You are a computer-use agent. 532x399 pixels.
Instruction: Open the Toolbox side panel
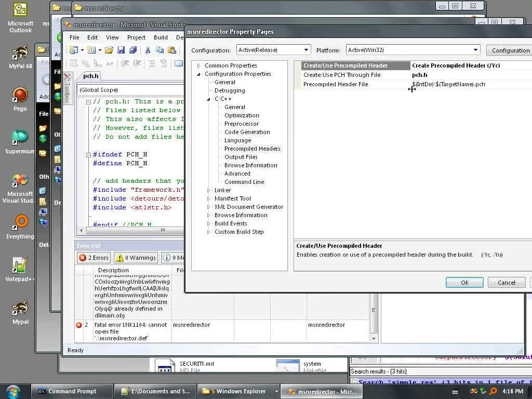pyautogui.click(x=67, y=88)
